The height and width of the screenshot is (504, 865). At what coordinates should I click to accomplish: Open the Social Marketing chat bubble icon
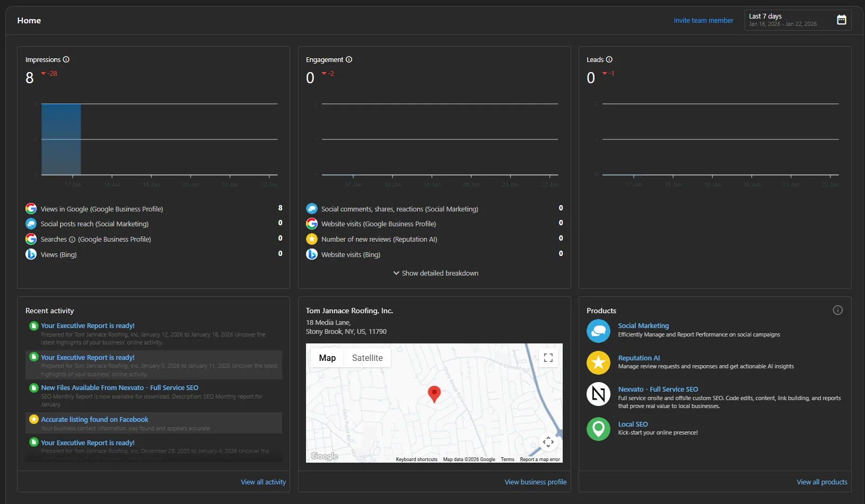coord(598,331)
